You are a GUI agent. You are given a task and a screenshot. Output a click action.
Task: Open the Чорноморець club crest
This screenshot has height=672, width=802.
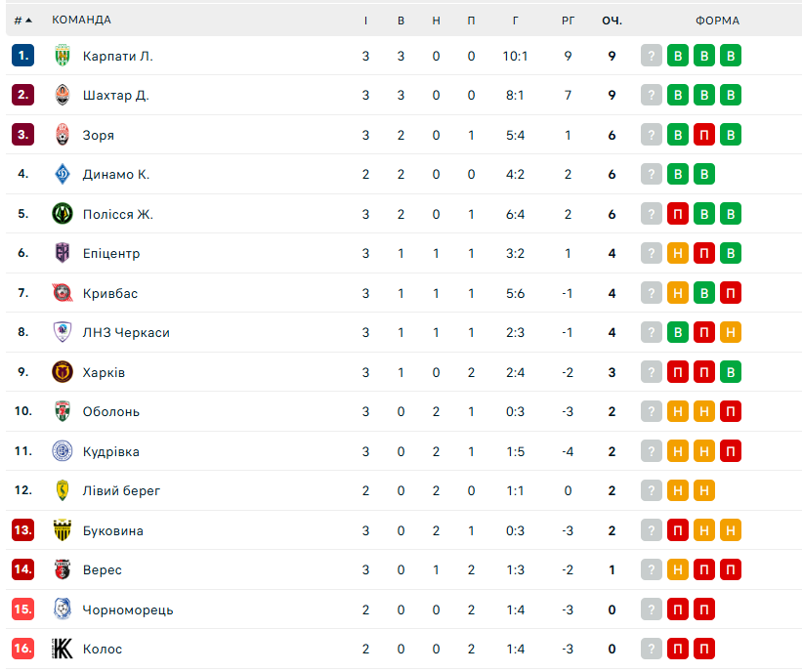pos(63,609)
